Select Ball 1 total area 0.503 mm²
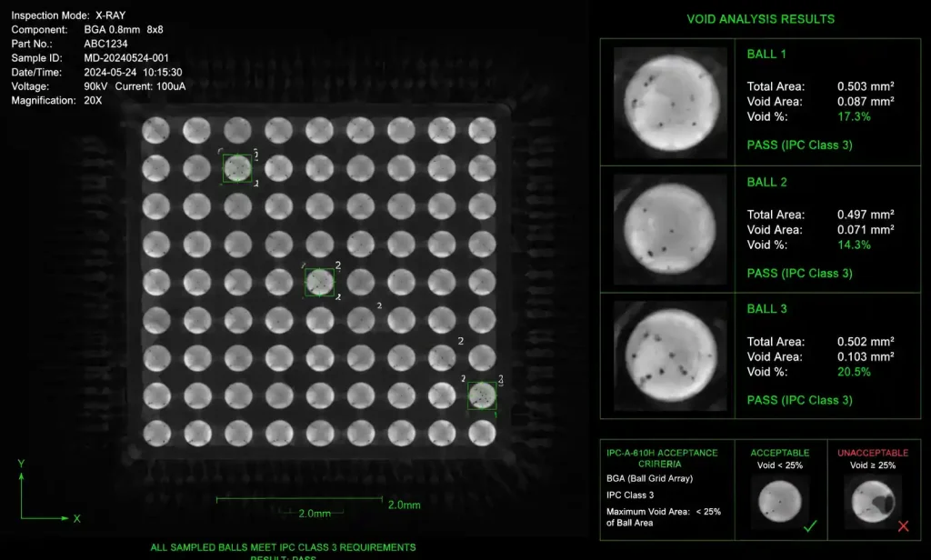 pyautogui.click(x=866, y=86)
